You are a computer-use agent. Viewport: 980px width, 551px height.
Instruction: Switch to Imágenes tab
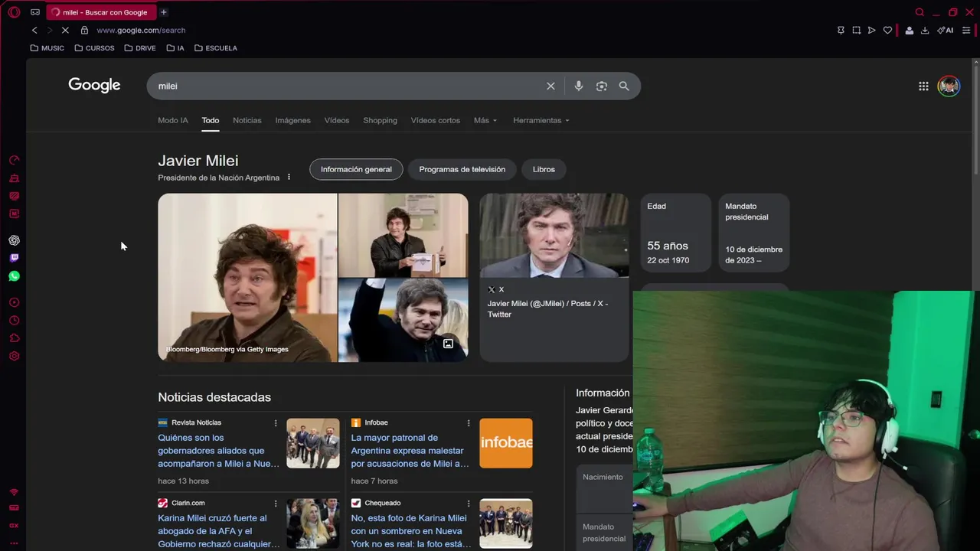[293, 120]
